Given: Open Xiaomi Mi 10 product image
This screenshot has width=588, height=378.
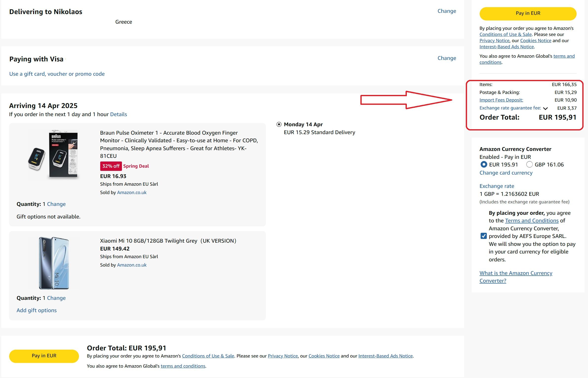Looking at the screenshot, I should click(x=54, y=263).
